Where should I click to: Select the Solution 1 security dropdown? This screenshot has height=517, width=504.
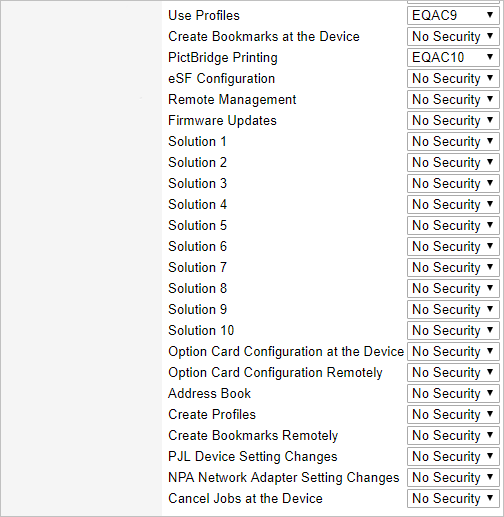(x=453, y=141)
